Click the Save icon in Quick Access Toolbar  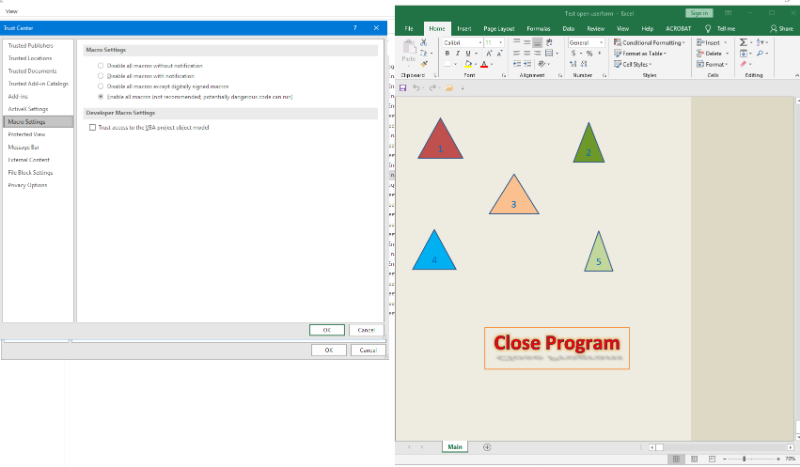point(403,88)
